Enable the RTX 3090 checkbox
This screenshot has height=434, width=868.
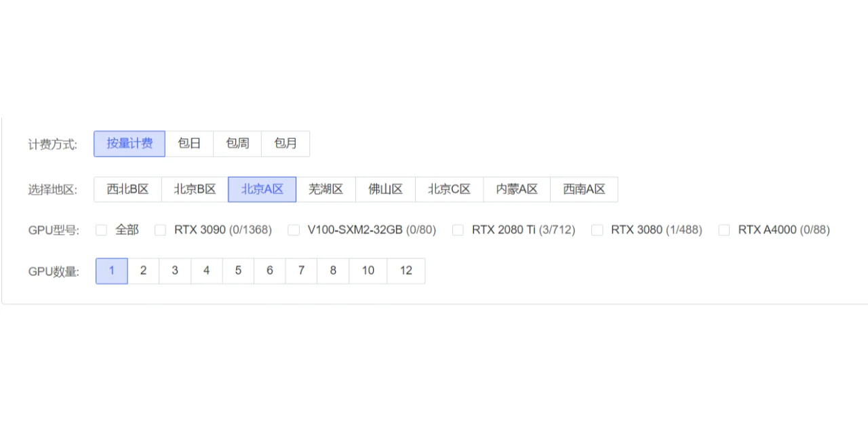[x=161, y=231]
